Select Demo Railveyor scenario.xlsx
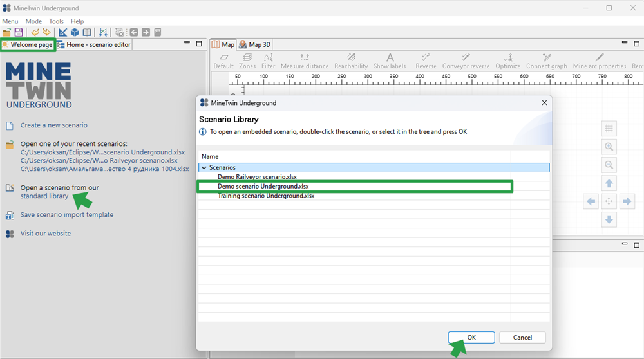This screenshot has height=359, width=644. click(257, 177)
